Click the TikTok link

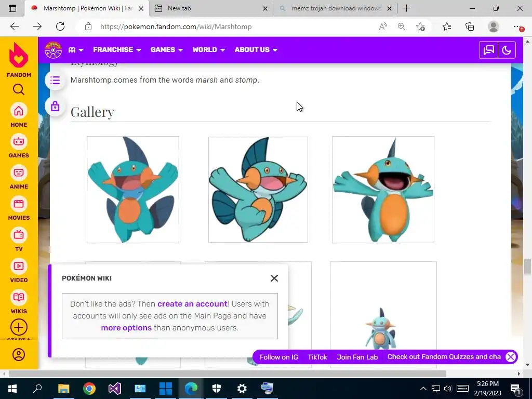(x=317, y=357)
